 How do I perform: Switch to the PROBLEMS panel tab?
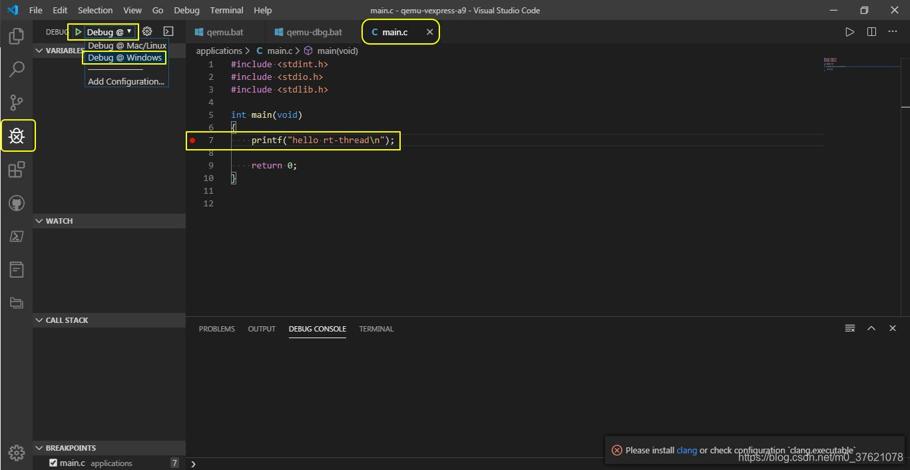tap(216, 328)
